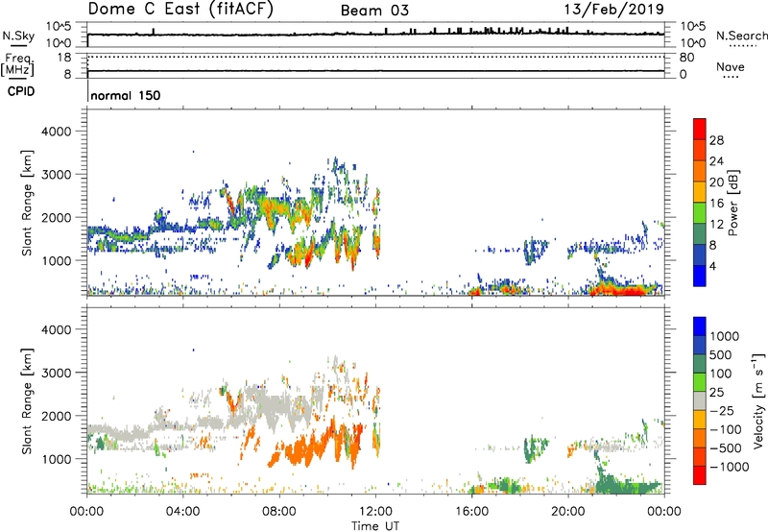Click the "20" power colorbar label
Image resolution: width=768 pixels, height=532 pixels.
[716, 182]
